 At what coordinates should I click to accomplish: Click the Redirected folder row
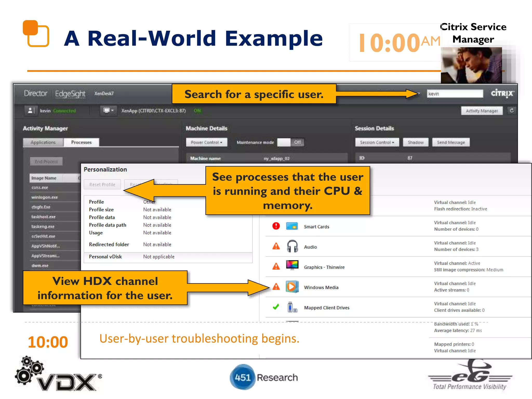(168, 244)
